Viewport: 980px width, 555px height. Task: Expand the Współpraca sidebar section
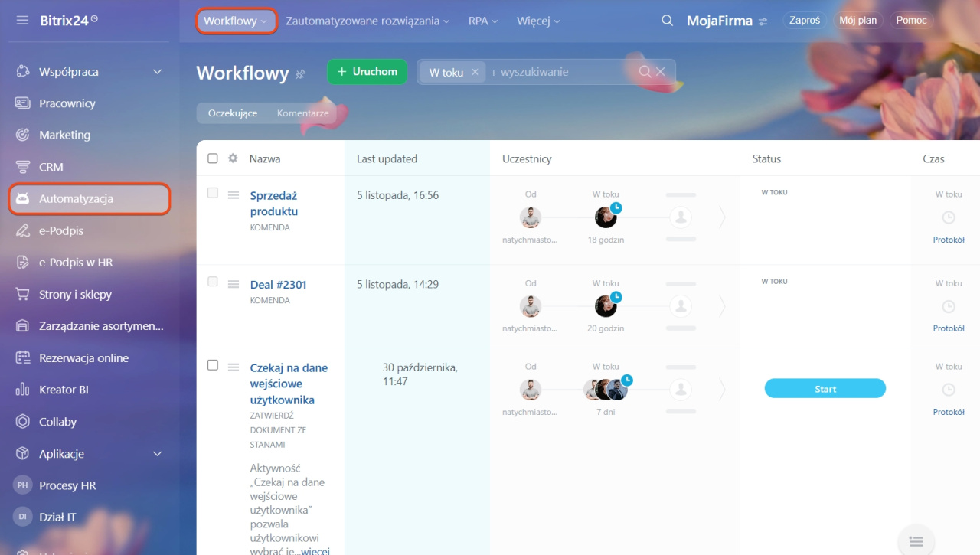pyautogui.click(x=157, y=72)
